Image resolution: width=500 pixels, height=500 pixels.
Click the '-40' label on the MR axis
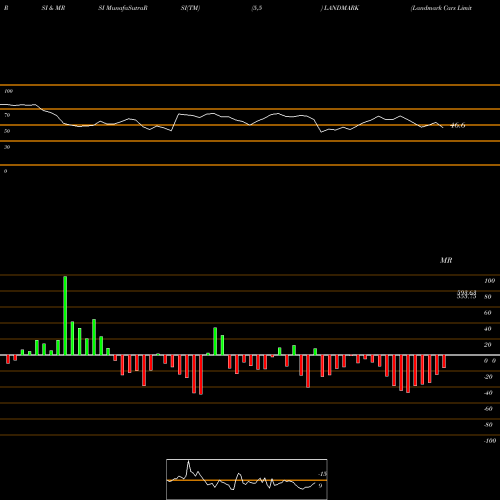tap(488, 393)
